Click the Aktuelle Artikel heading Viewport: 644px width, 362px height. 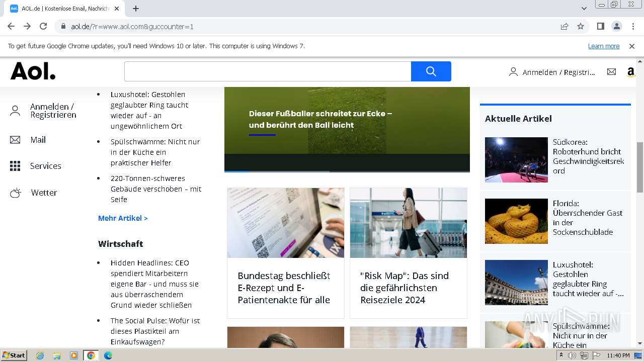pos(518,119)
